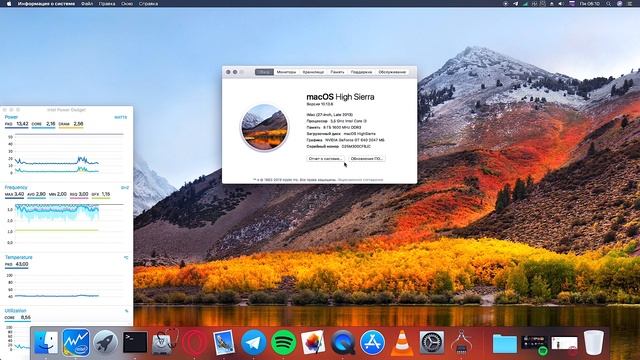640x360 pixels.
Task: Launch VLC cone icon in Dock
Action: (x=402, y=342)
